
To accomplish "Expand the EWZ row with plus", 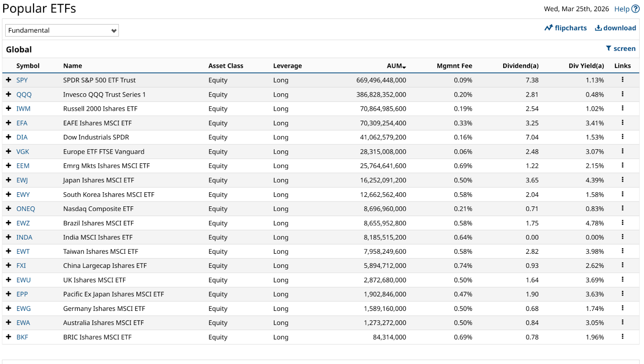I will (8, 223).
